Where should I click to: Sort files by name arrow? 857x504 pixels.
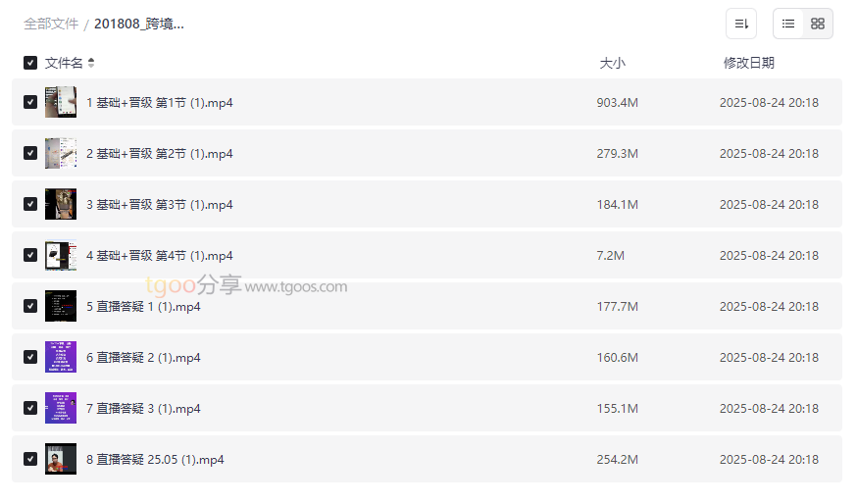(x=91, y=63)
